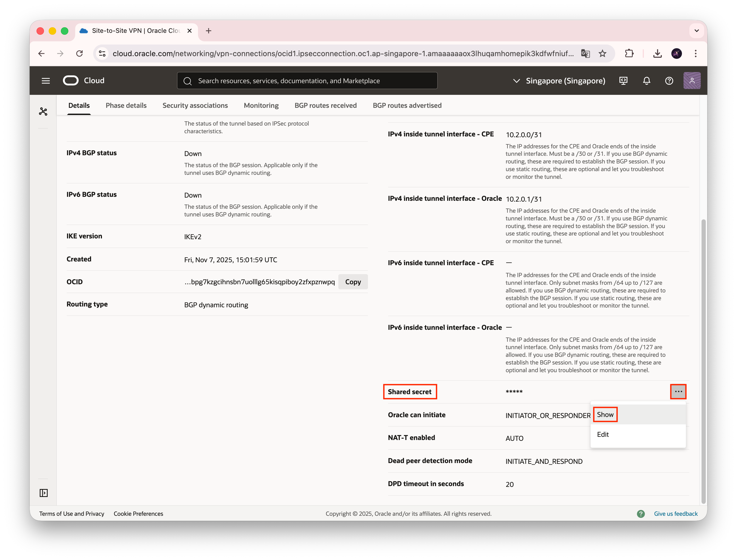The height and width of the screenshot is (560, 737).
Task: Select Show from the shared secret menu
Action: click(x=605, y=414)
